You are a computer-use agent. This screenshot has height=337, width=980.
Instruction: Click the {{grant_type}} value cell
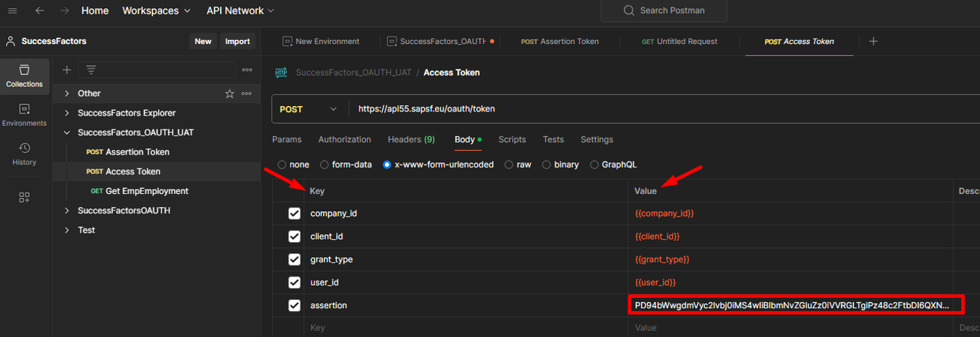point(790,260)
